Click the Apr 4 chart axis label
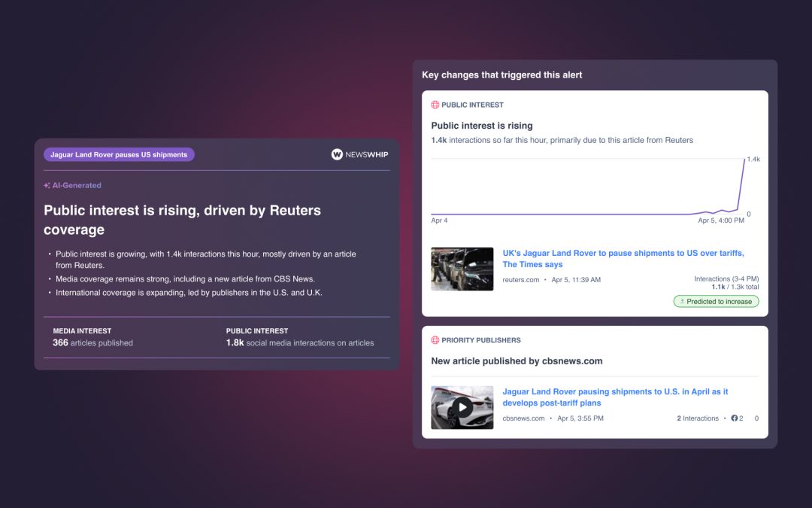This screenshot has width=812, height=508. (x=439, y=221)
